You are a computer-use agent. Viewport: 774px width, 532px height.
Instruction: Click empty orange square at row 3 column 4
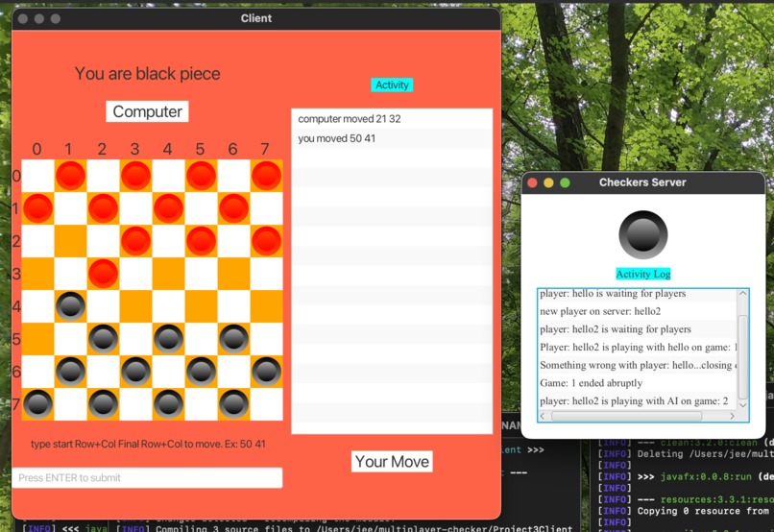coord(168,274)
